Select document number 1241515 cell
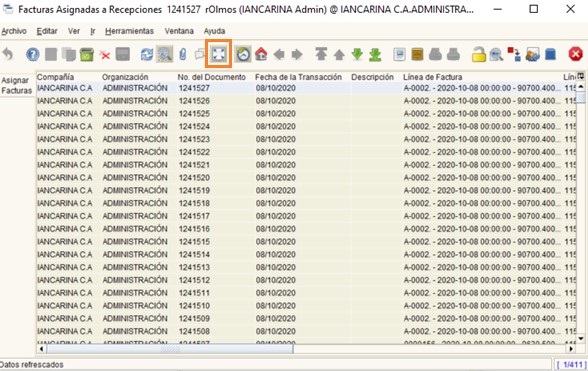Screen dimensions: 588x371 coord(215,242)
